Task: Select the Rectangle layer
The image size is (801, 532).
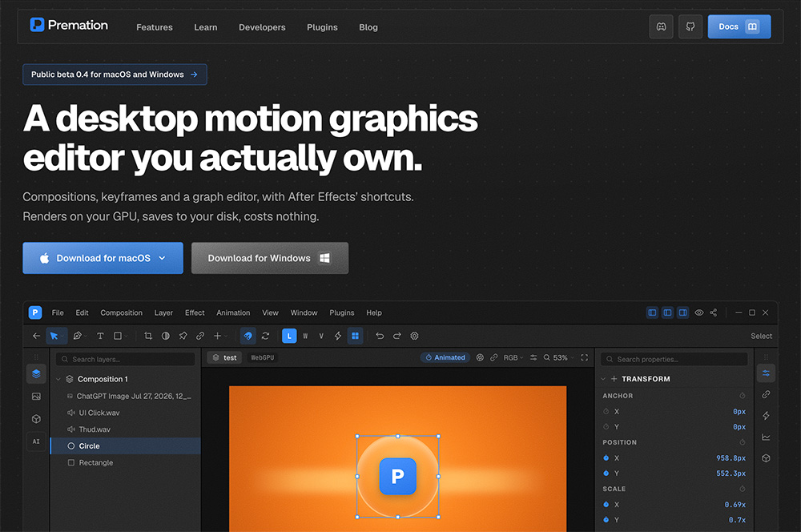Action: [x=126, y=462]
